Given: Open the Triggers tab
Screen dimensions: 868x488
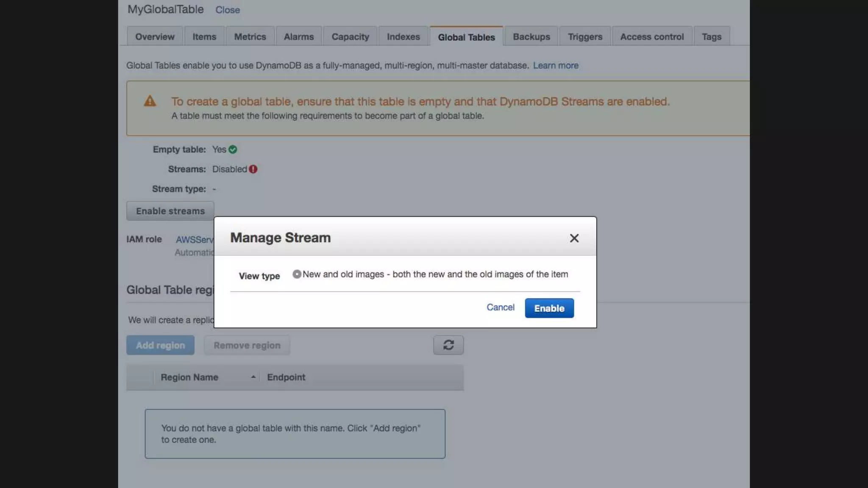Looking at the screenshot, I should coord(584,37).
